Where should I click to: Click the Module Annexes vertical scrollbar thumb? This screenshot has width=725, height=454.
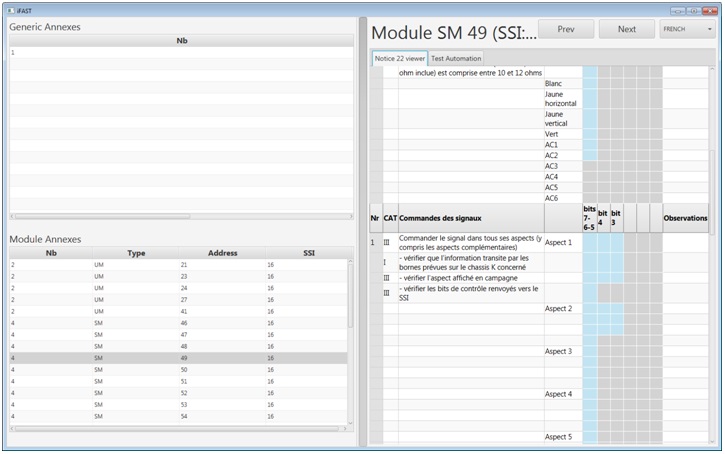click(x=350, y=296)
